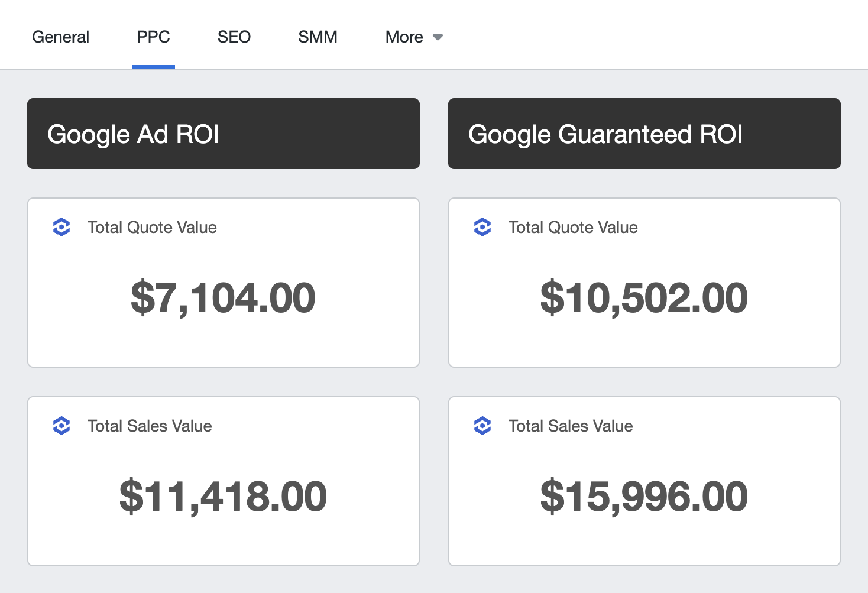Go to the SMM tab

pos(318,37)
